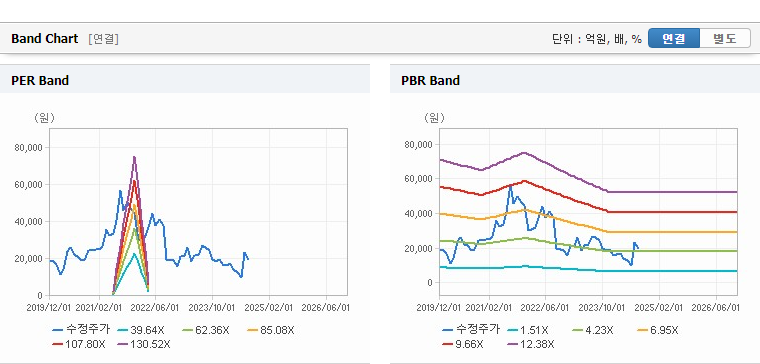Click 2022/06/01 on the PBR Band axis
The height and width of the screenshot is (364, 760).
click(546, 308)
